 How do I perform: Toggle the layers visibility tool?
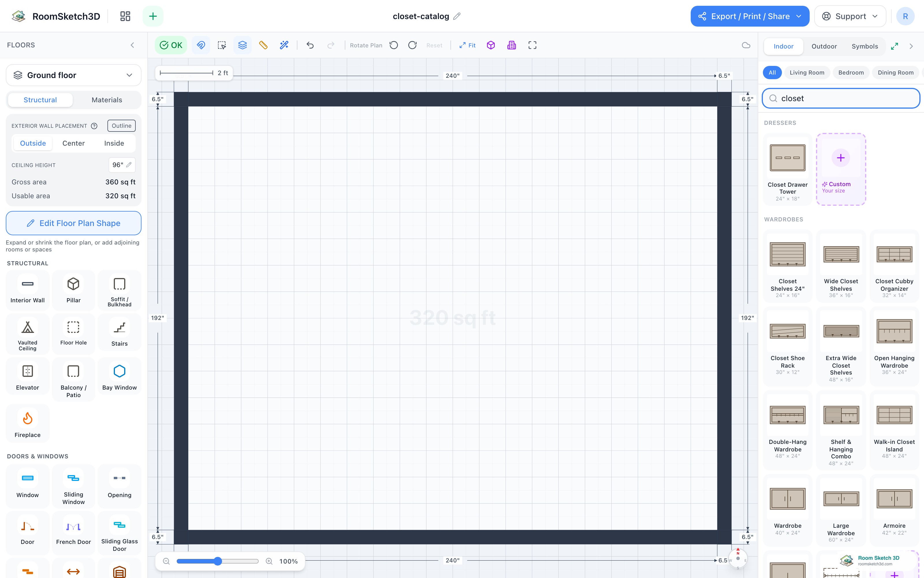pyautogui.click(x=243, y=45)
